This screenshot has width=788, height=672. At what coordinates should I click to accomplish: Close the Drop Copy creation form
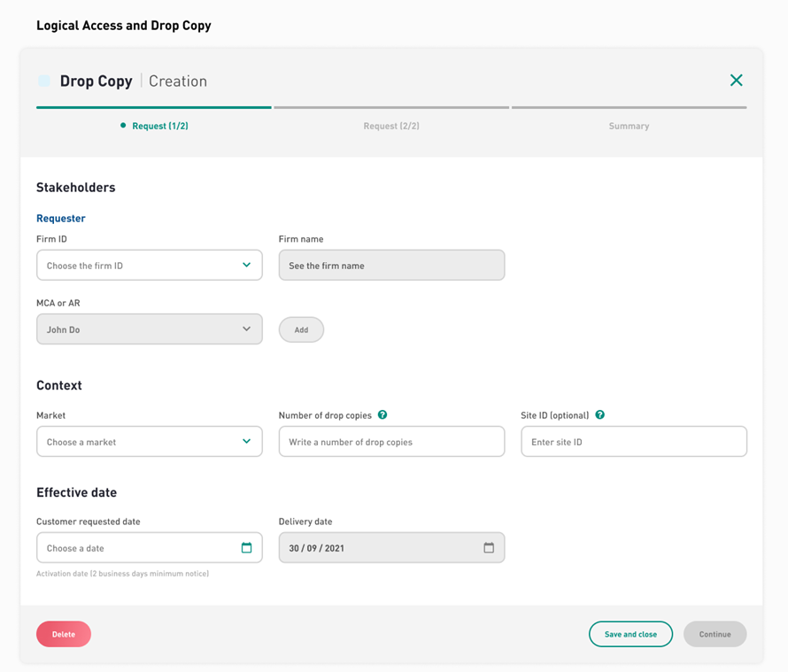point(737,80)
